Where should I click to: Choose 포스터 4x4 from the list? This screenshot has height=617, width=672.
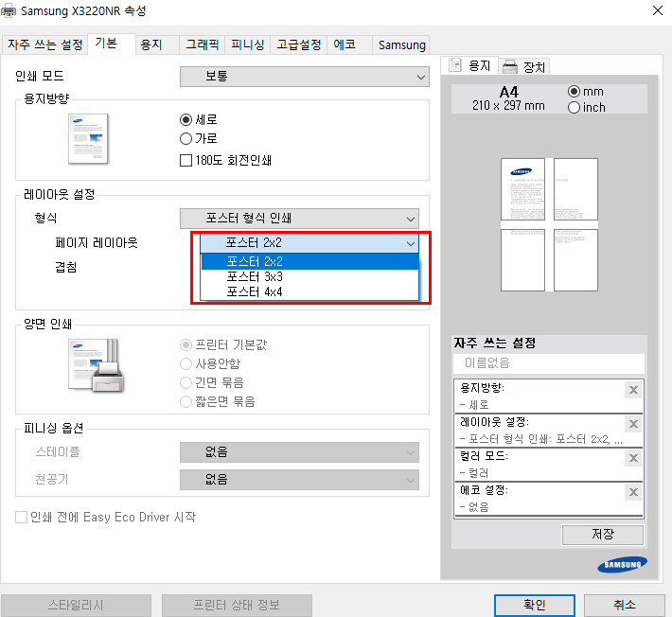coord(309,292)
